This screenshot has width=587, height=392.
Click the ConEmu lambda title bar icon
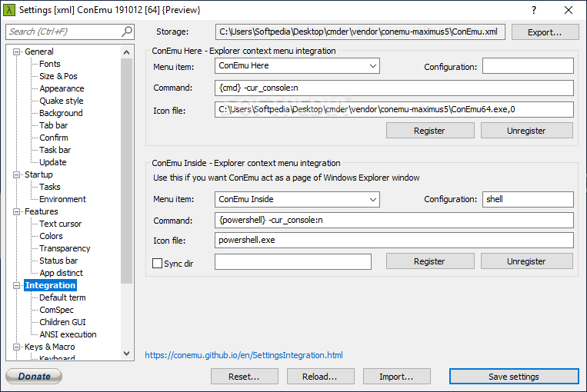tap(9, 10)
